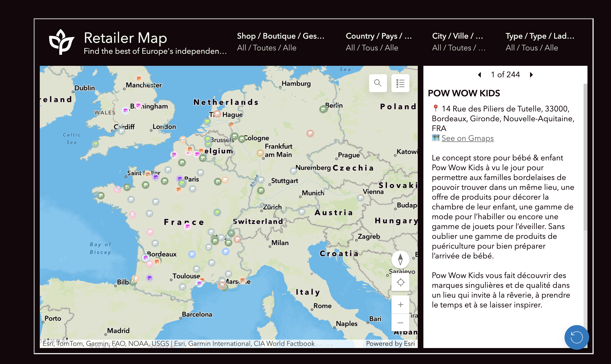Go to next retailer record
This screenshot has width=611, height=364.
coord(531,74)
